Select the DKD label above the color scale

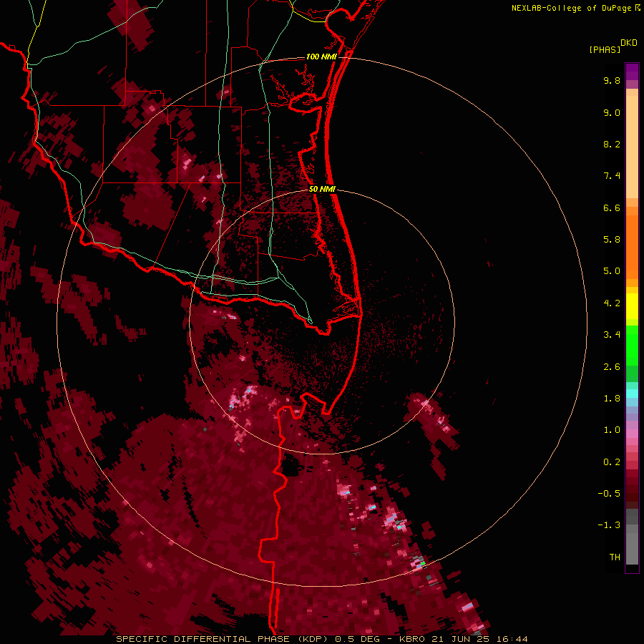(x=629, y=43)
